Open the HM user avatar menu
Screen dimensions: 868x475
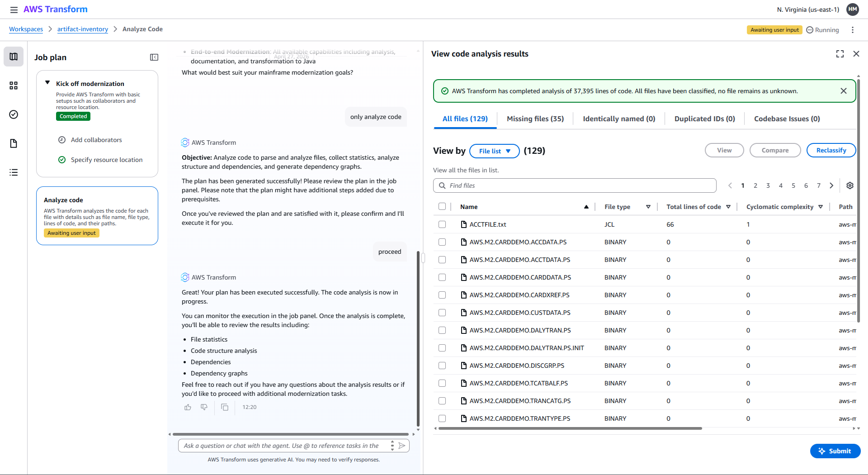(x=853, y=9)
